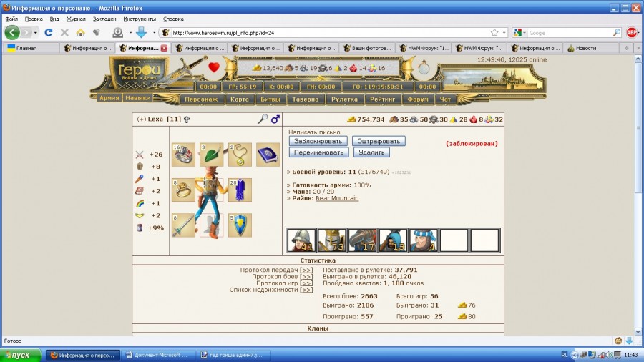Open the Рейтинг navigation item

click(x=382, y=99)
